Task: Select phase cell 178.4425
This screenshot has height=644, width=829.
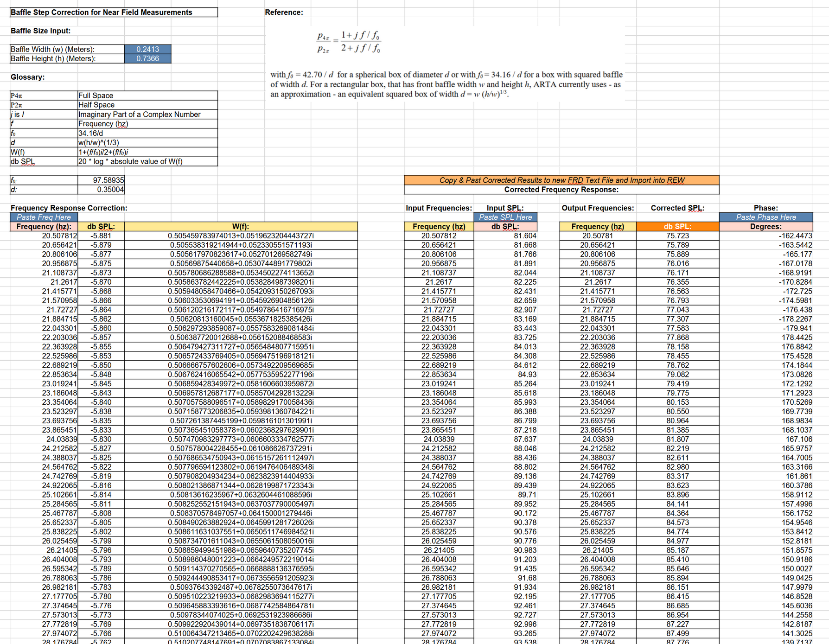Action: pos(766,337)
